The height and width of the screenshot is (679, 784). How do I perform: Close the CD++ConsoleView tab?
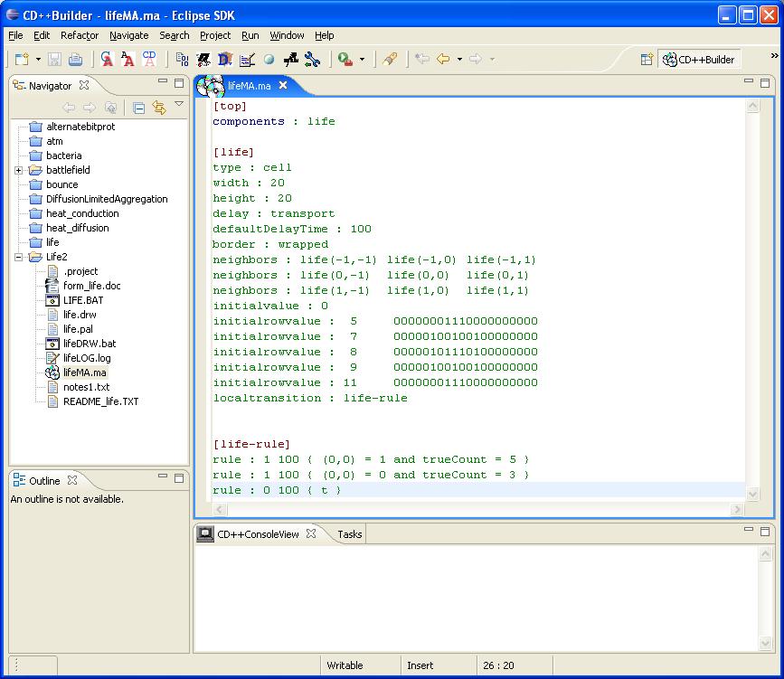click(311, 533)
